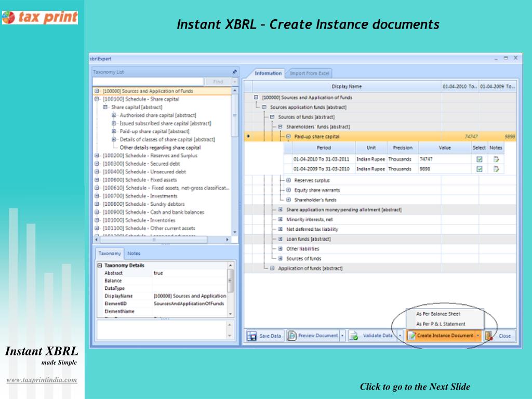Click the value cell 9898 in period row
Viewport: 532px width, 399px height.
(x=445, y=169)
